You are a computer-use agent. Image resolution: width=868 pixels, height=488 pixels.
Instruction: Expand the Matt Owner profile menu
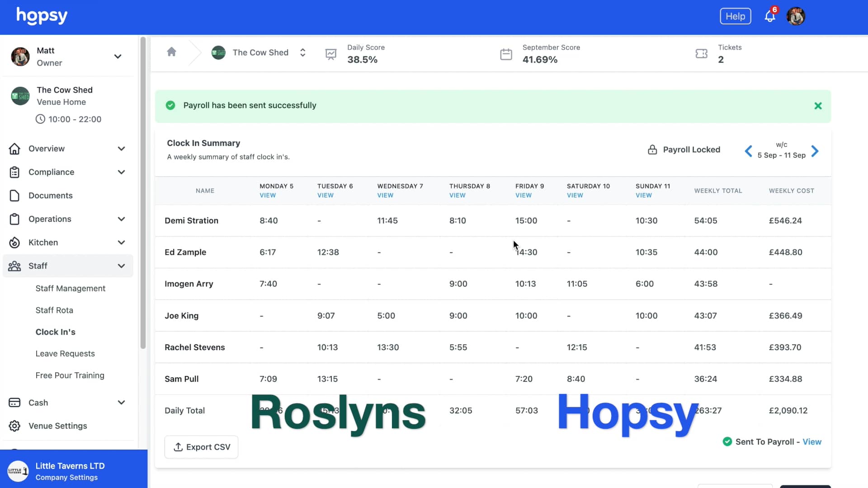click(x=118, y=56)
